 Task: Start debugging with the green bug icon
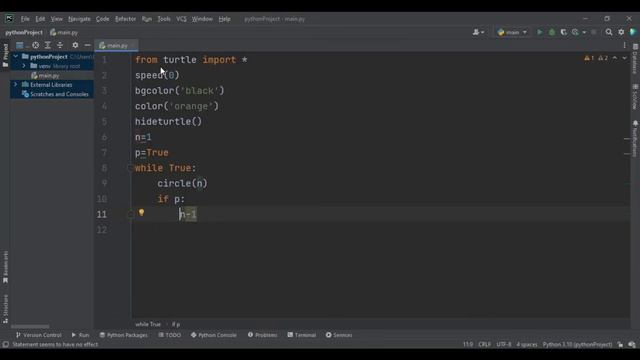[552, 32]
